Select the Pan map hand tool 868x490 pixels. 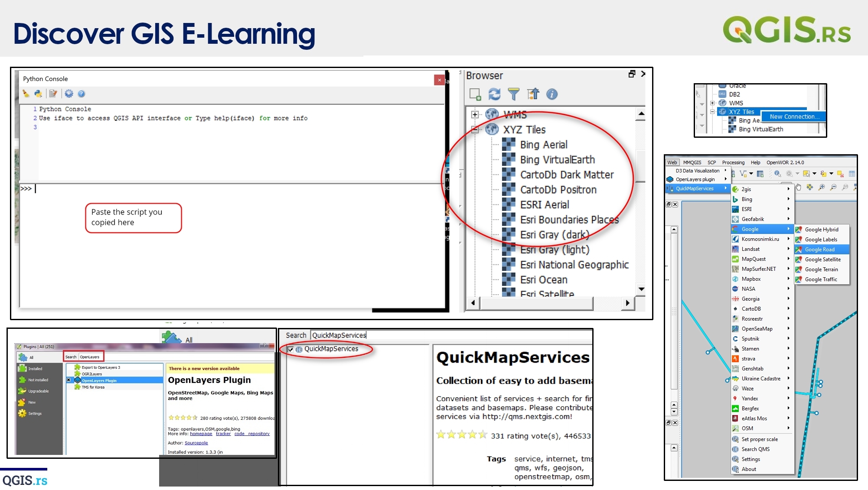point(798,187)
